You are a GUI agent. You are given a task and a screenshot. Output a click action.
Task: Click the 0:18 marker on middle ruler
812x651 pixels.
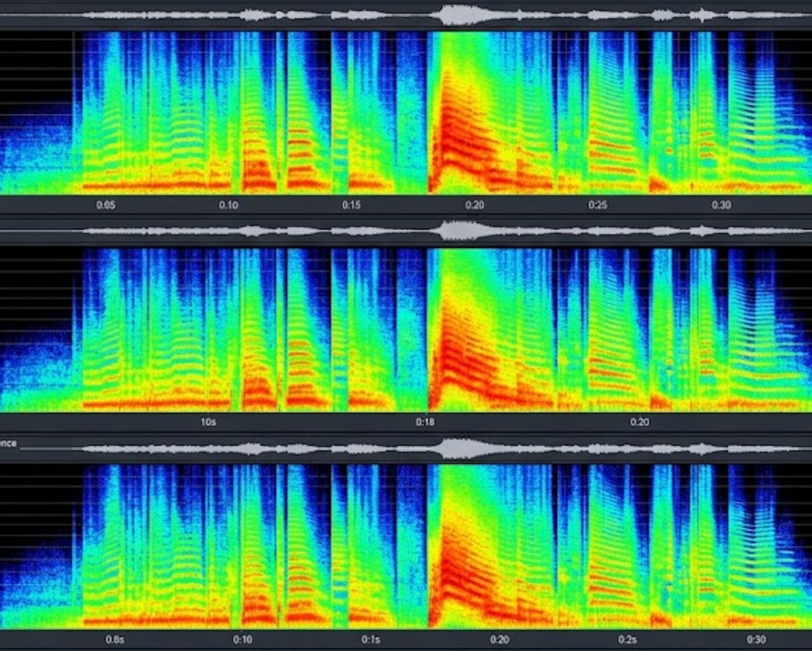click(425, 423)
